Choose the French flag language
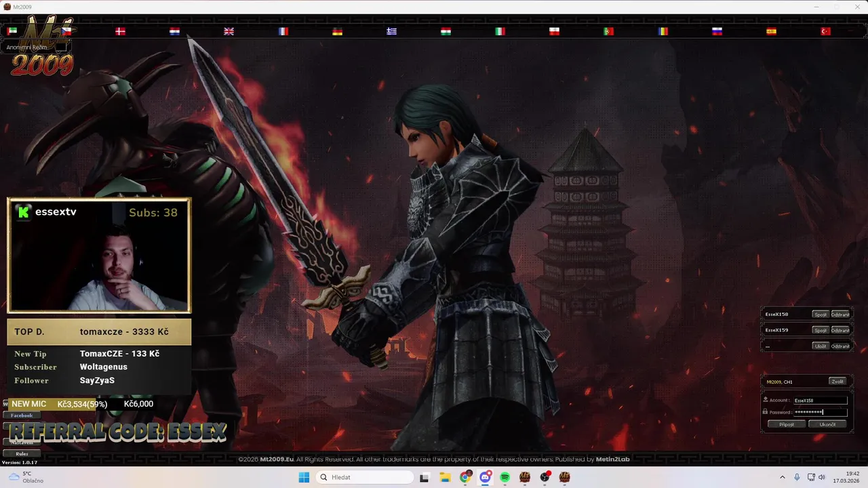 (283, 31)
